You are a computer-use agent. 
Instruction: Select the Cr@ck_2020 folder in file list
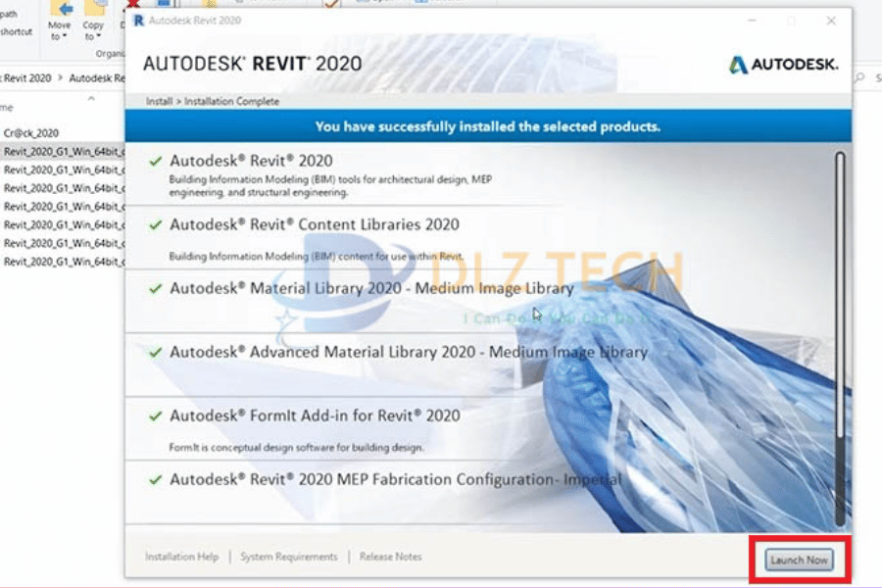[31, 132]
